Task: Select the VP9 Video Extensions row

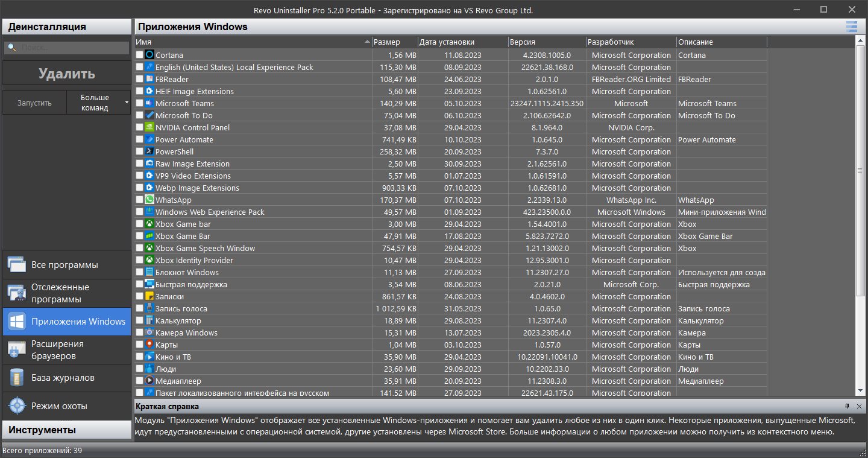Action: coord(450,176)
